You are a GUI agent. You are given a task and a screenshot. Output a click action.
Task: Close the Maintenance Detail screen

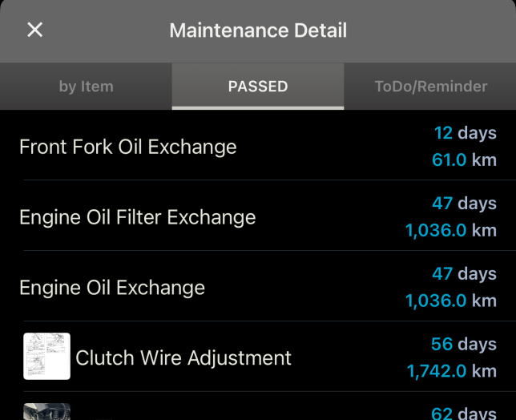[x=35, y=30]
